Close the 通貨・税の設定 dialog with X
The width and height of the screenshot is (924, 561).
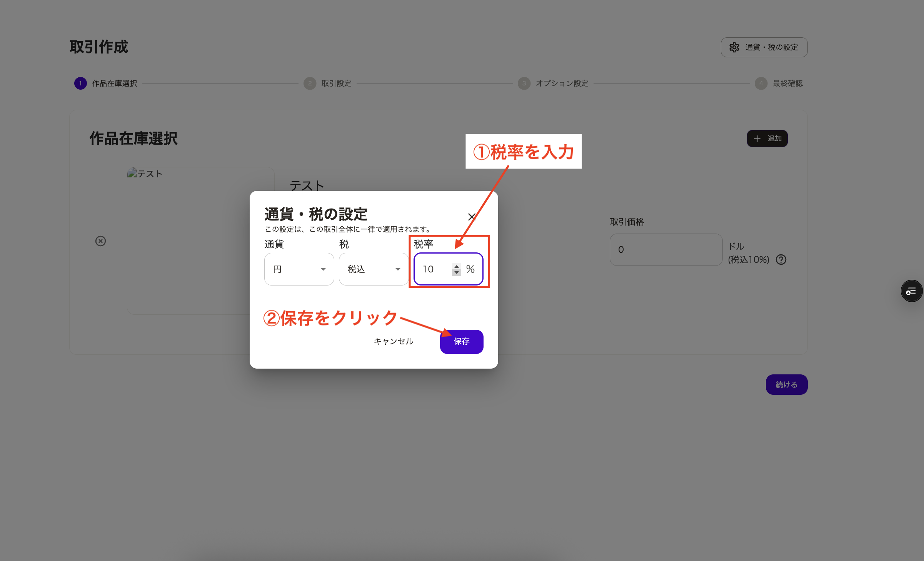coord(472,217)
